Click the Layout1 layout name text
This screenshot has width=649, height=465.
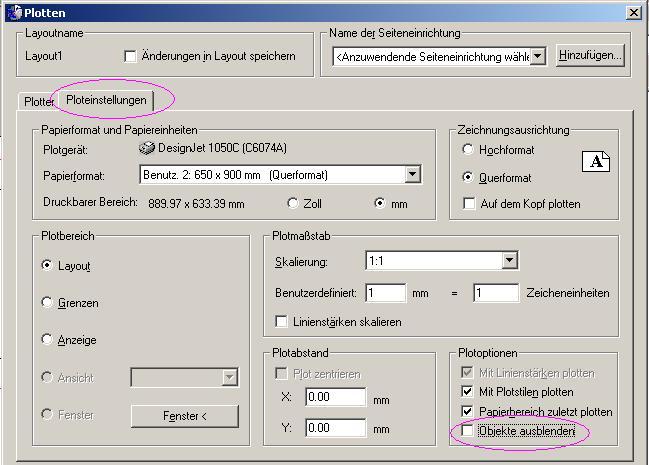pyautogui.click(x=44, y=56)
